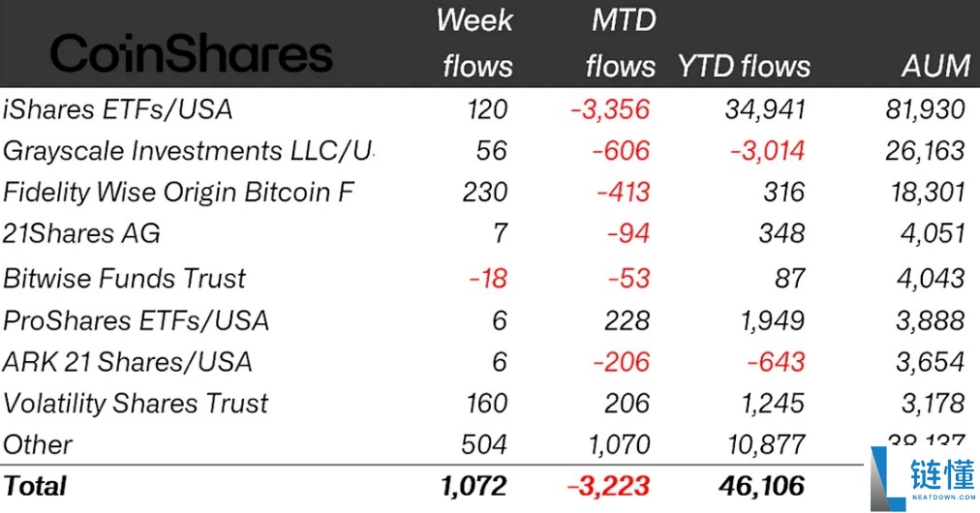Click the Volatility Shares Trust row label
This screenshot has height=513, width=980.
coord(137,403)
